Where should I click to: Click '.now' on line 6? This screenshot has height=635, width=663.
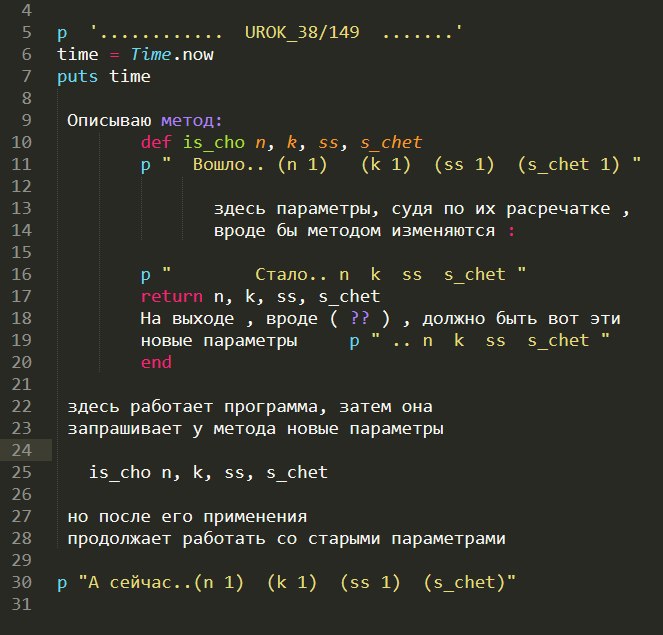point(192,55)
